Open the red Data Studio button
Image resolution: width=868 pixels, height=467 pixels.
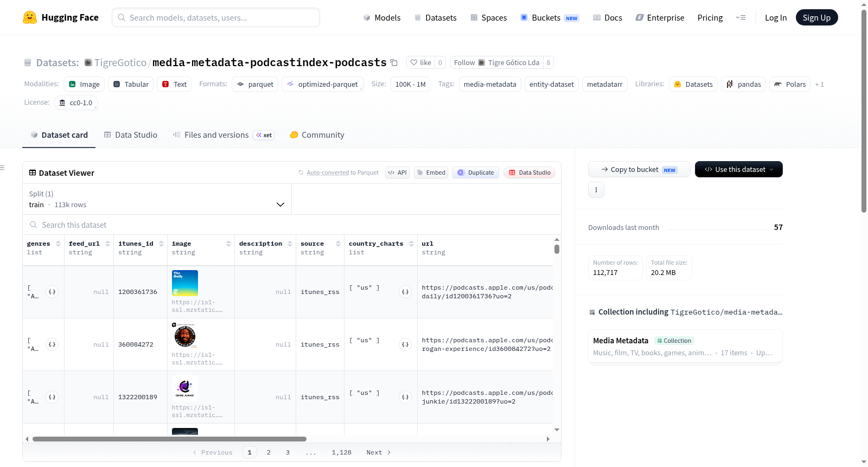529,172
